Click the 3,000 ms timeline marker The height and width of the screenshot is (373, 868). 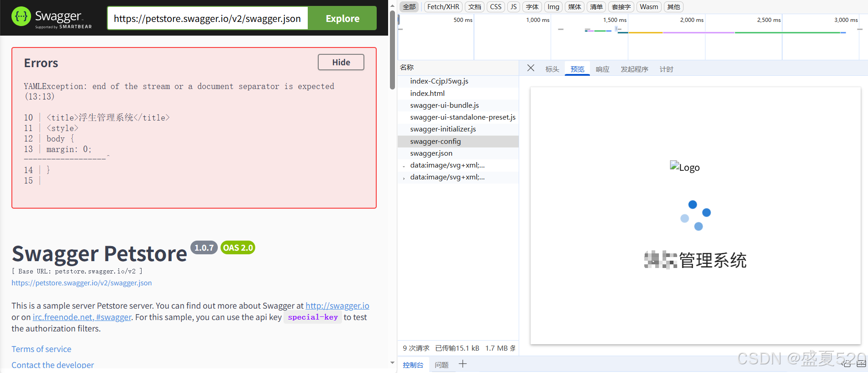(846, 20)
